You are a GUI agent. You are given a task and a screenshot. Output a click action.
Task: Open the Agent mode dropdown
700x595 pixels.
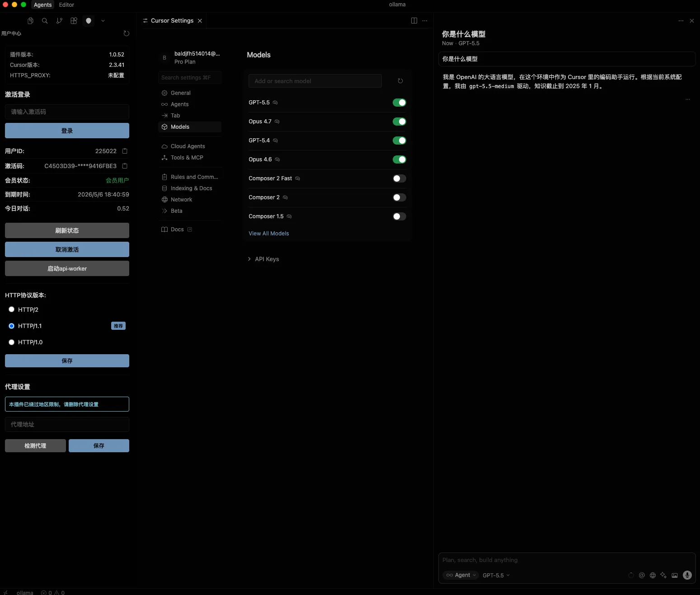pyautogui.click(x=460, y=575)
